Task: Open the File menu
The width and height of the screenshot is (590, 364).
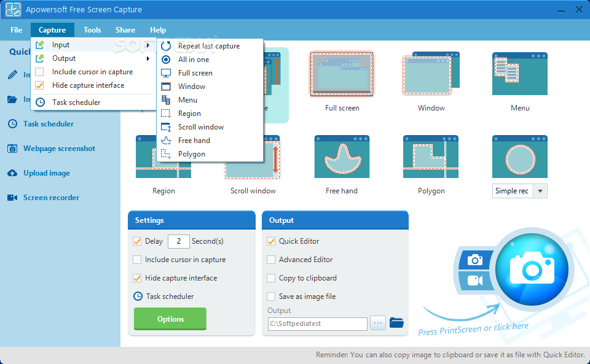Action: pos(16,30)
